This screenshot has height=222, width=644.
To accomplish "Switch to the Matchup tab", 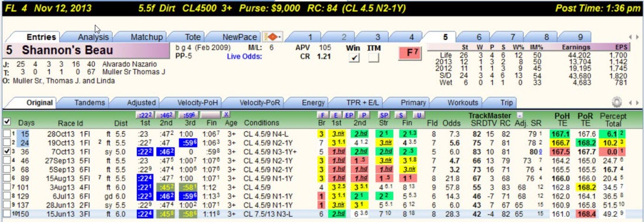I will point(147,37).
